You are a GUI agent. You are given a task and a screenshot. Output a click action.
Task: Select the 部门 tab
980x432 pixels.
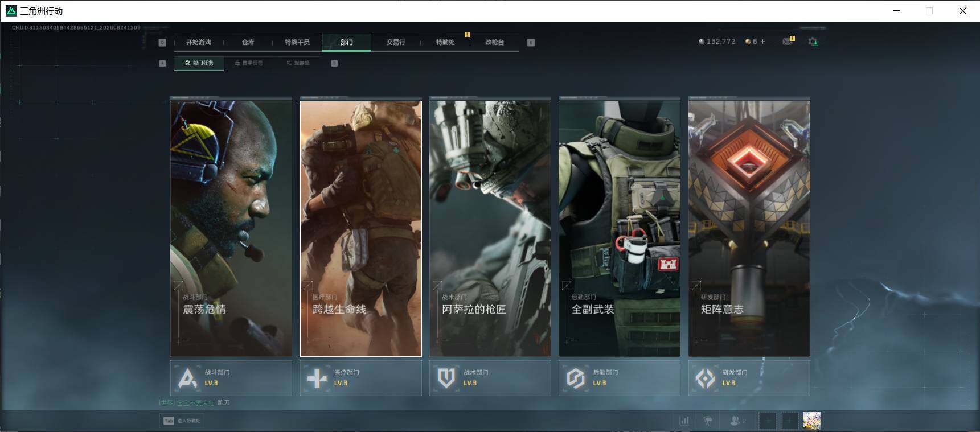[347, 42]
